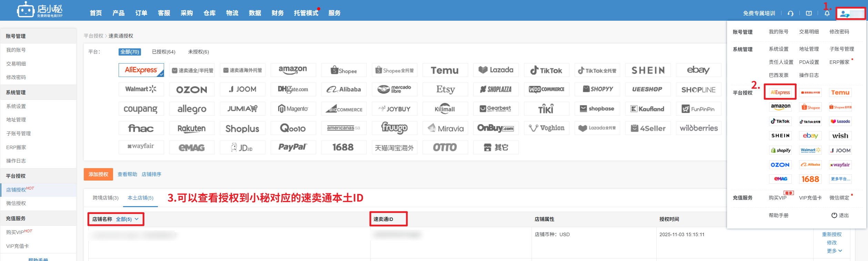Open 免费专属培训 in the header
Viewport: 868px width, 261px height.
point(759,13)
